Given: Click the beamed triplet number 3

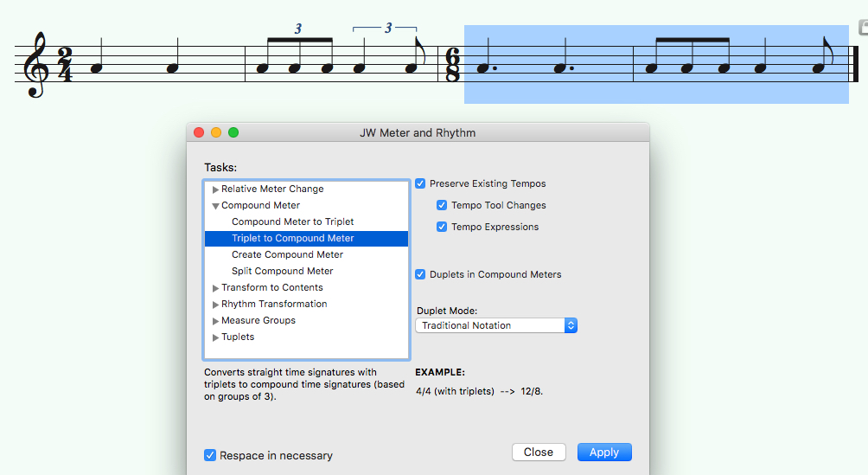Looking at the screenshot, I should (x=298, y=29).
